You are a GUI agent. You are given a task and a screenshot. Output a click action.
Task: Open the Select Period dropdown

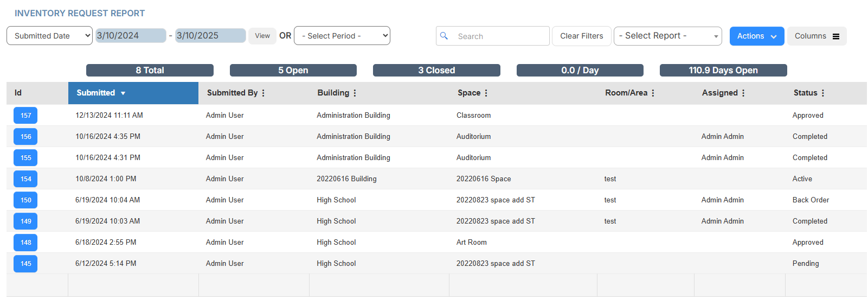click(342, 36)
